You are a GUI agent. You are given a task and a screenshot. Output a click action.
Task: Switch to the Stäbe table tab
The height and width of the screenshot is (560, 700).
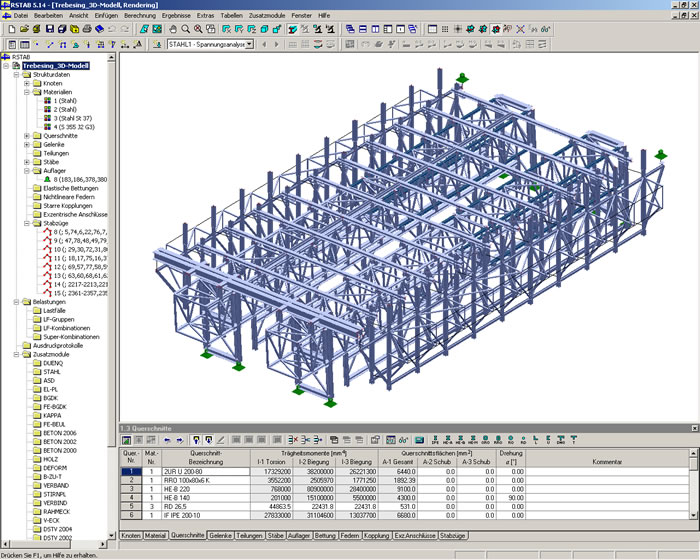point(275,535)
